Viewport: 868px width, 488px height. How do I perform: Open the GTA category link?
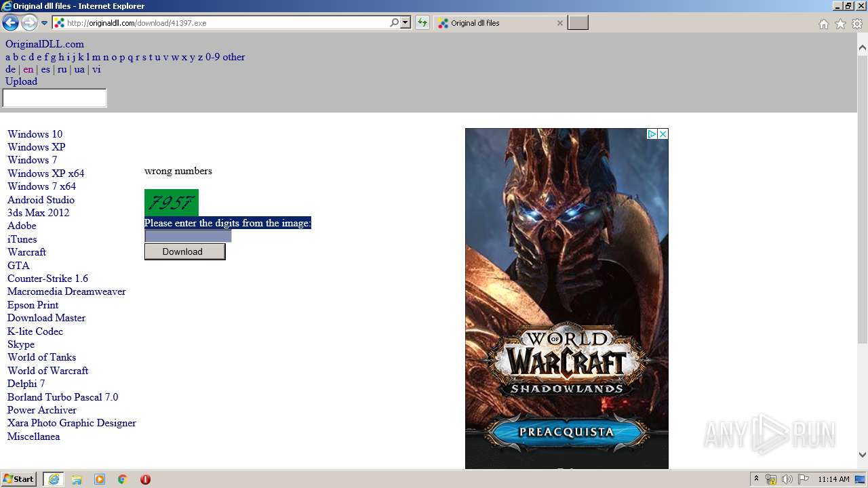[18, 266]
